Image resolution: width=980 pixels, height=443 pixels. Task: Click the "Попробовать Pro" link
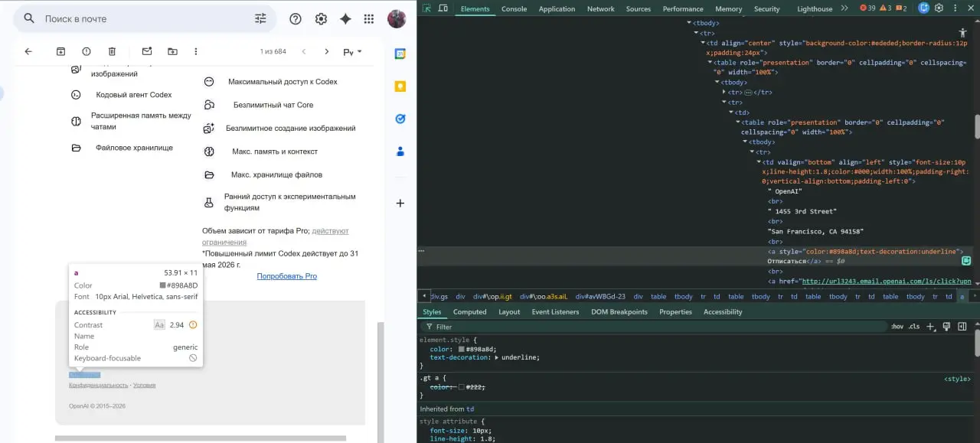tap(286, 276)
